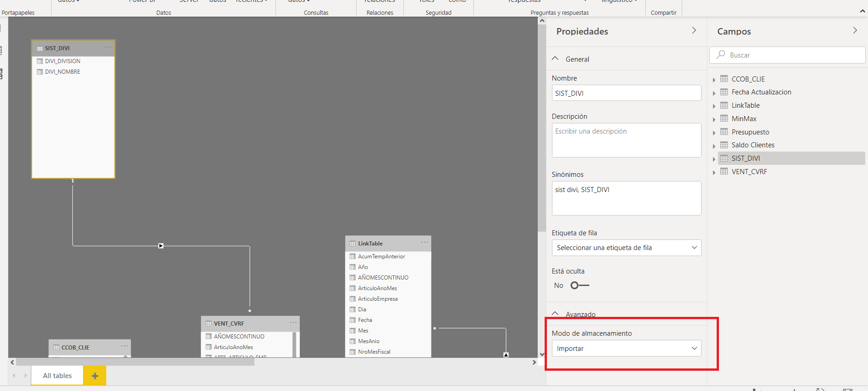The height and width of the screenshot is (391, 868).
Task: Select Saldo Clientes in the Campos list
Action: tap(753, 145)
